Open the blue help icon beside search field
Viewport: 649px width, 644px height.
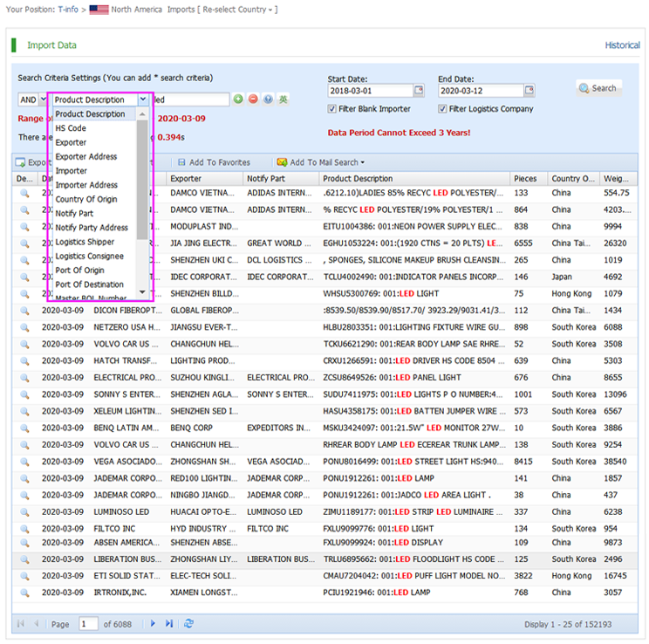[x=268, y=99]
